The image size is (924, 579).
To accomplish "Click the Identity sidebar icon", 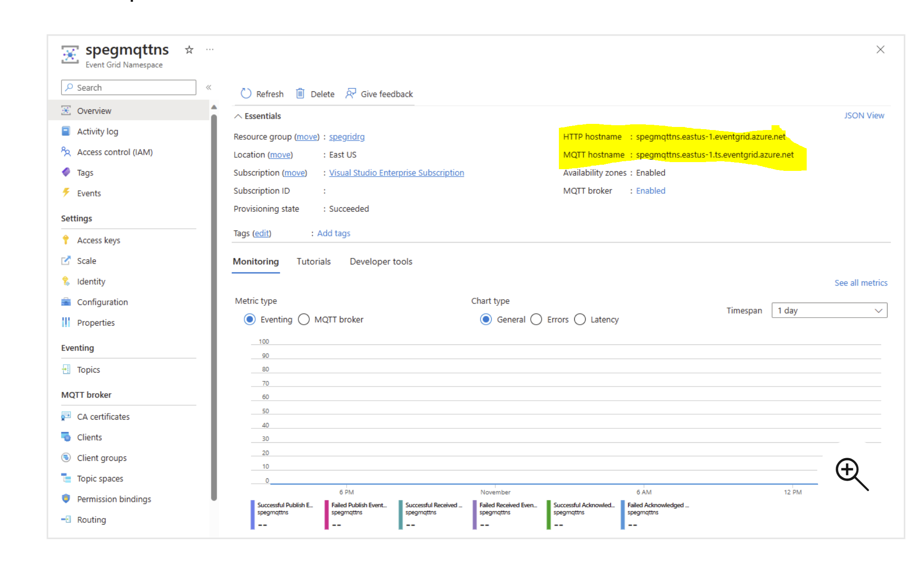I will [66, 281].
